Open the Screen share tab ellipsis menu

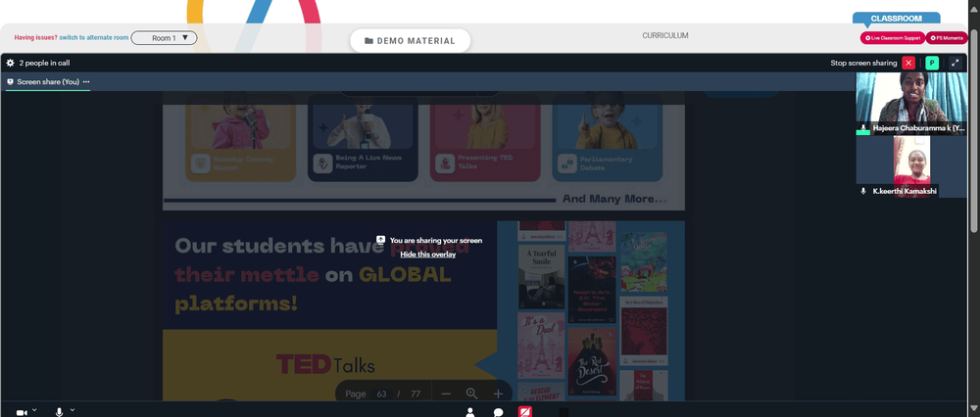pyautogui.click(x=86, y=82)
